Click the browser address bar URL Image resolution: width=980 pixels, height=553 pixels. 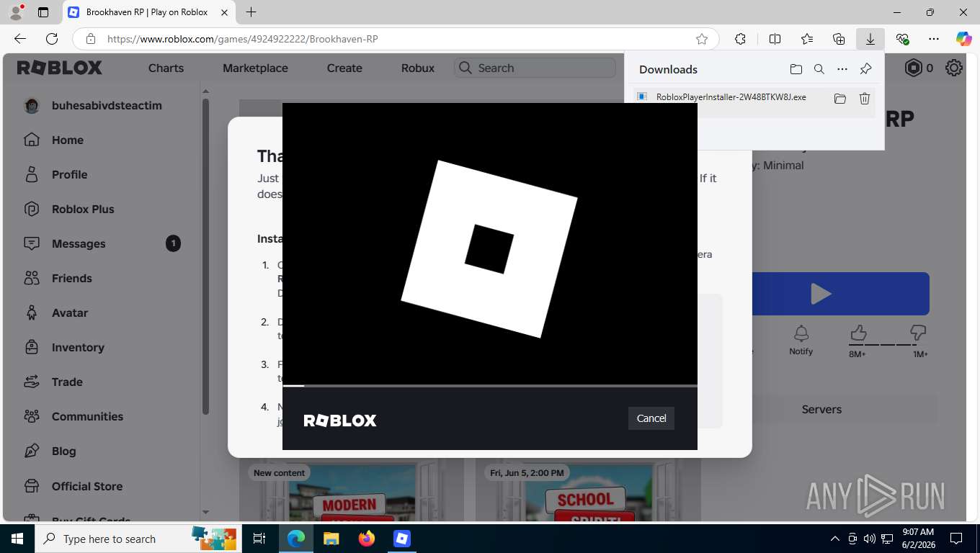coord(243,39)
